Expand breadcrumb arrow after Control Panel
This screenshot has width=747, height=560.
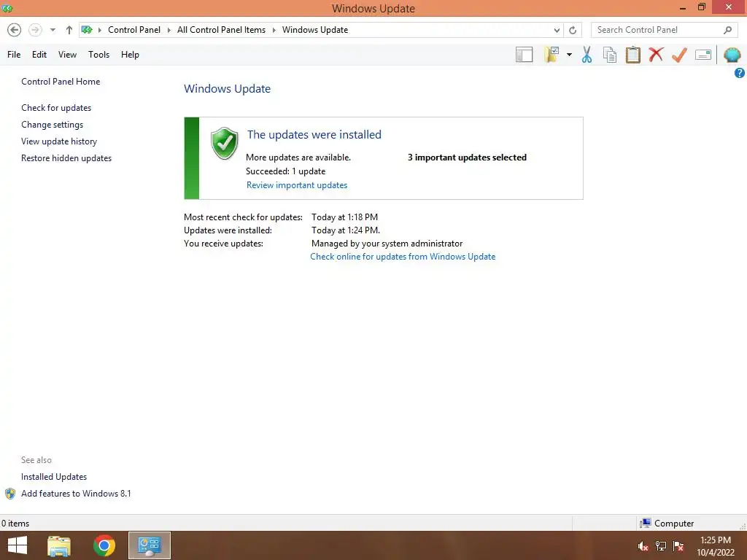[x=169, y=30]
